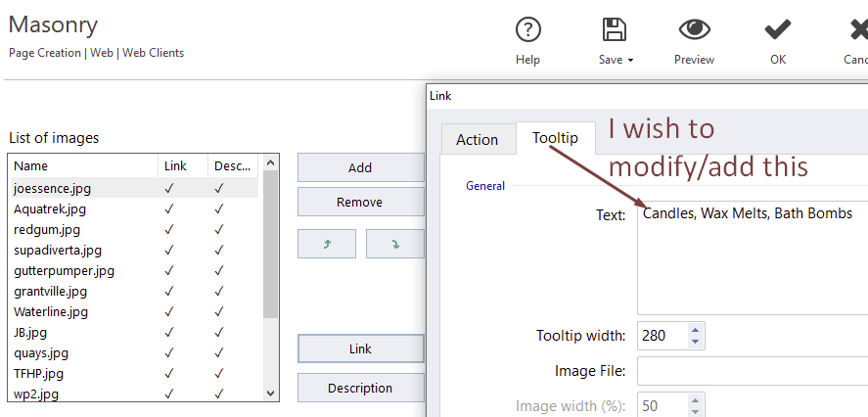Screen dimensions: 868x417
Task: Move image up with the up arrow
Action: [x=327, y=244]
